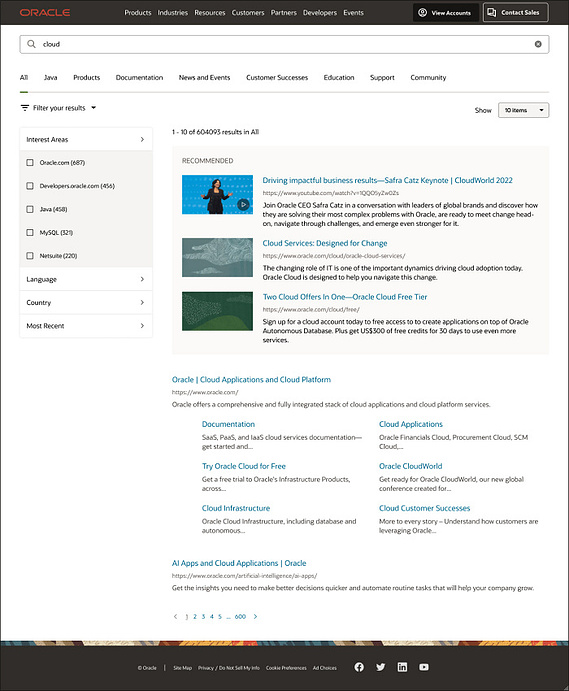
Task: Open the Cloud Customer Successes sublink
Action: [424, 508]
